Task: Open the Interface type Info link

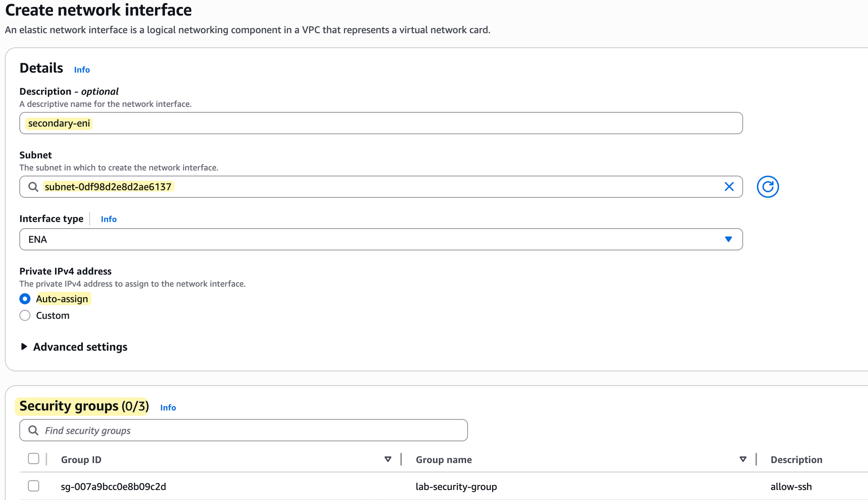Action: pos(109,219)
